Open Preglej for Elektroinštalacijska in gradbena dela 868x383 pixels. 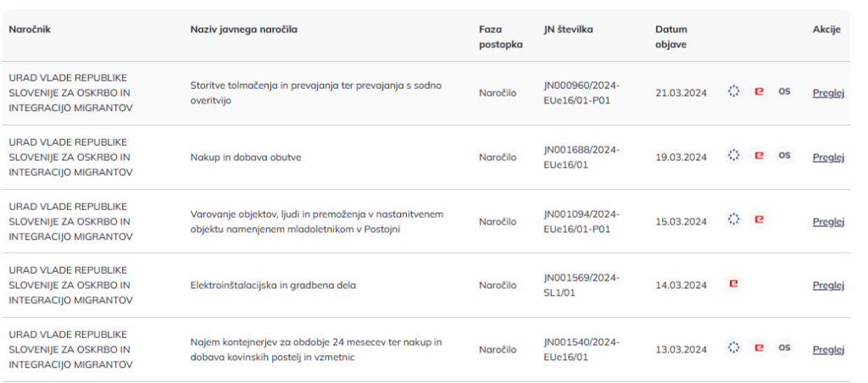(828, 286)
